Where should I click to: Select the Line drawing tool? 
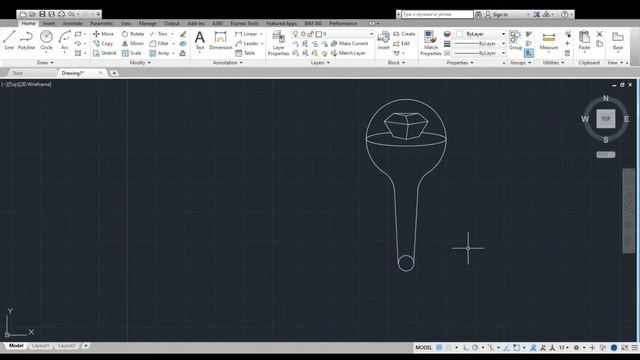coord(9,40)
